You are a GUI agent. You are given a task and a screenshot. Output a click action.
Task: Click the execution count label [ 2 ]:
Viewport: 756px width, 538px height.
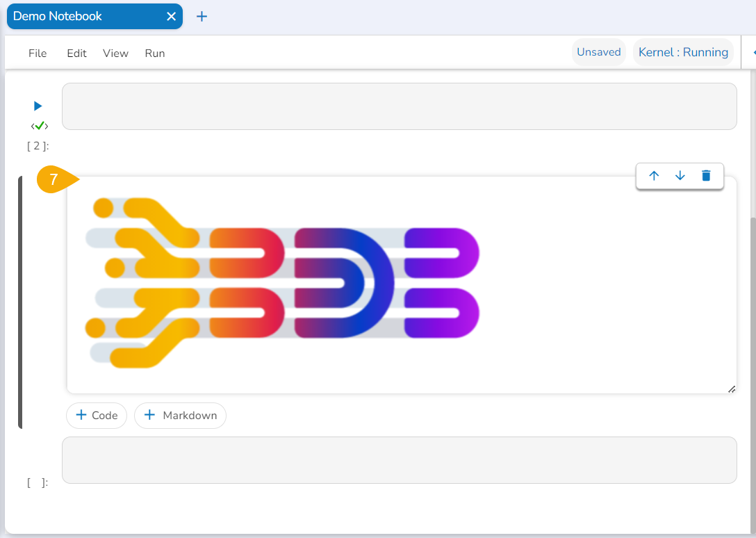click(x=38, y=146)
